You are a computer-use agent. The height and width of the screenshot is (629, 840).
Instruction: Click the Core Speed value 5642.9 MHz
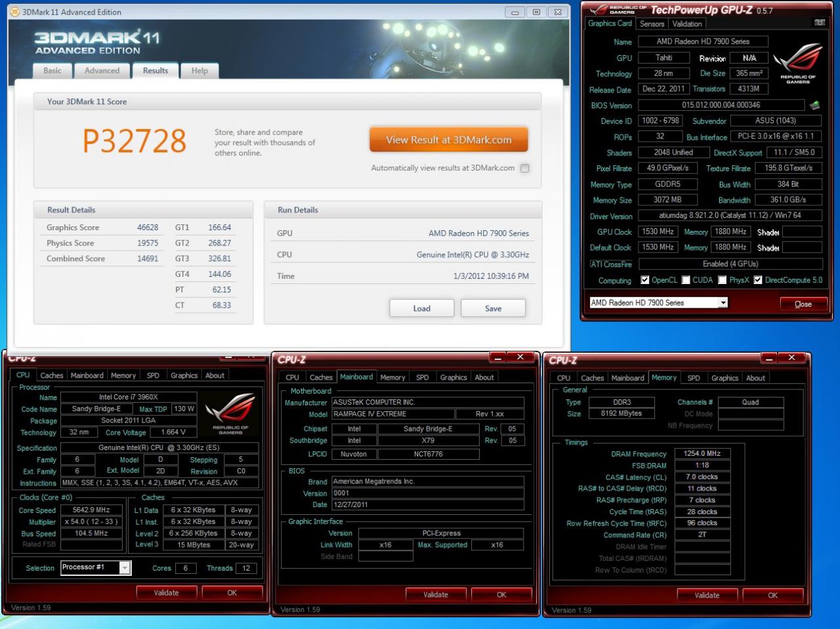91,510
